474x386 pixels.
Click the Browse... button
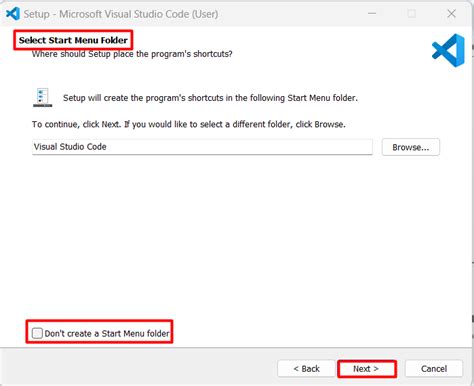[411, 147]
